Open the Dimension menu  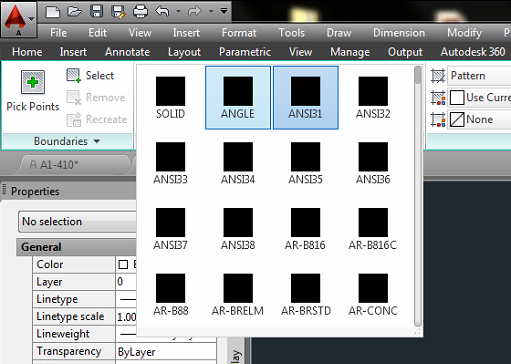[x=399, y=33]
